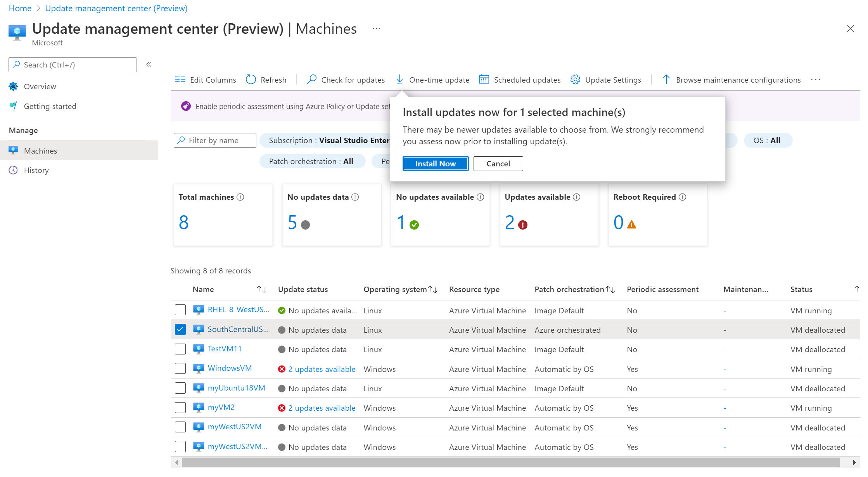Click the Refresh icon in toolbar
This screenshot has height=477, width=868.
pos(251,79)
